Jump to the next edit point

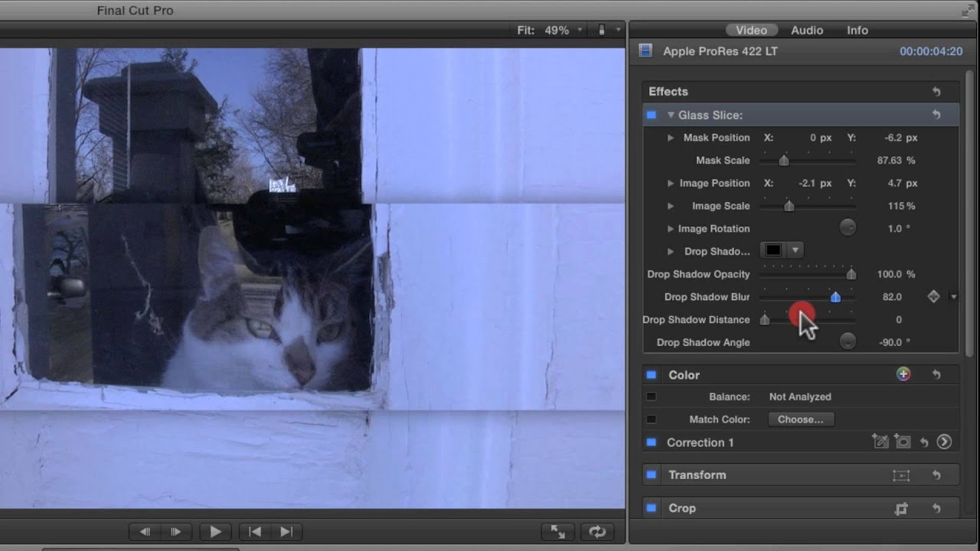(286, 532)
